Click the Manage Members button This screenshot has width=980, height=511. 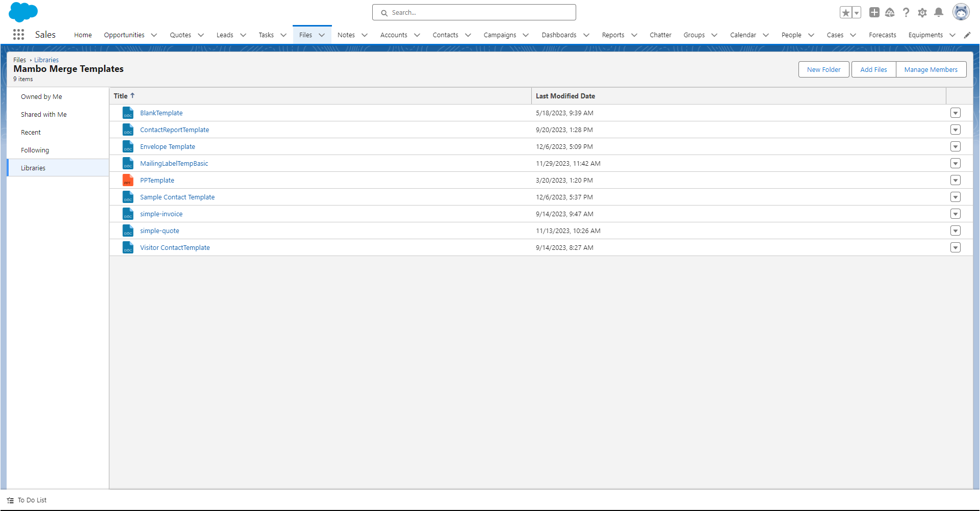tap(931, 69)
